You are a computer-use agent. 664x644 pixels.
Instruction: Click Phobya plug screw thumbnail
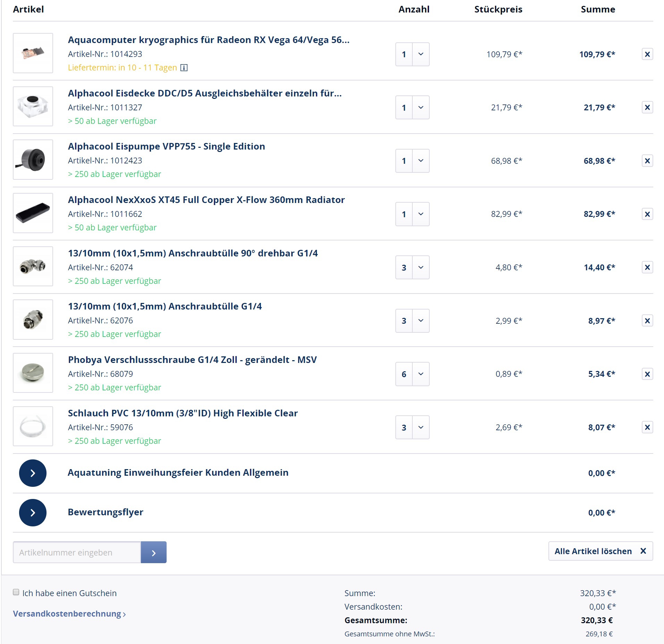33,373
